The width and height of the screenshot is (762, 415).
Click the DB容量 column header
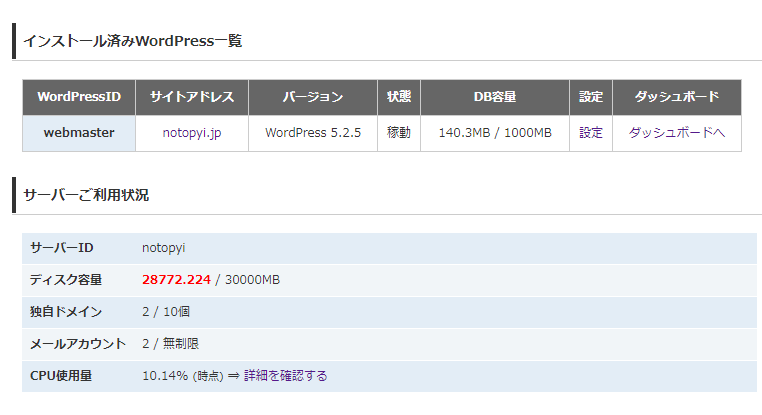pyautogui.click(x=494, y=97)
